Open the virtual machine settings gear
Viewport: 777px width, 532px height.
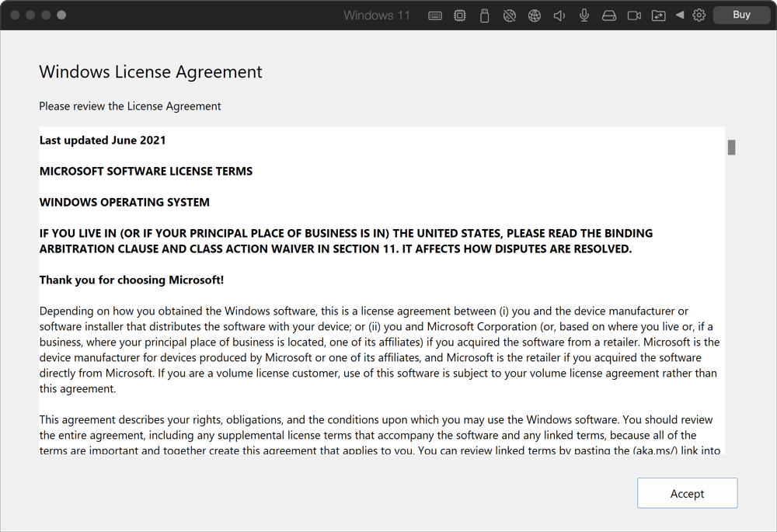click(699, 15)
